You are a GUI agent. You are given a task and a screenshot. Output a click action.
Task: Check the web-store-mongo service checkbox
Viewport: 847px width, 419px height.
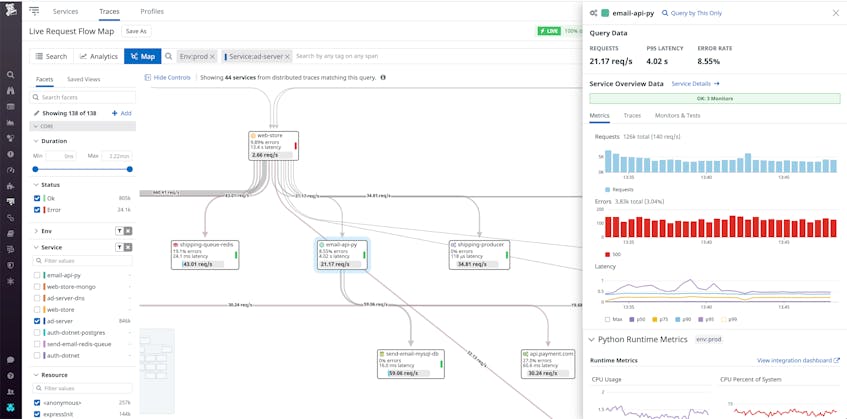tap(37, 287)
